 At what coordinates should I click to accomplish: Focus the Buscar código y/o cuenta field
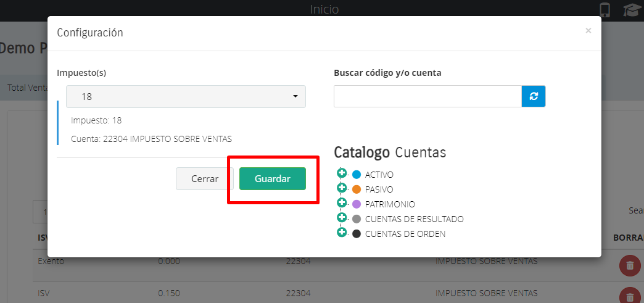(x=427, y=96)
